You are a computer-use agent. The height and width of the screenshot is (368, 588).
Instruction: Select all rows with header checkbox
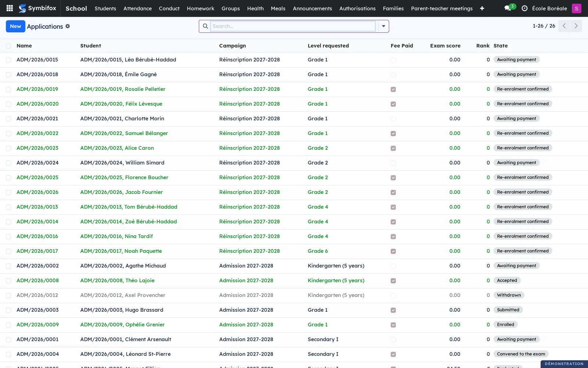8,46
